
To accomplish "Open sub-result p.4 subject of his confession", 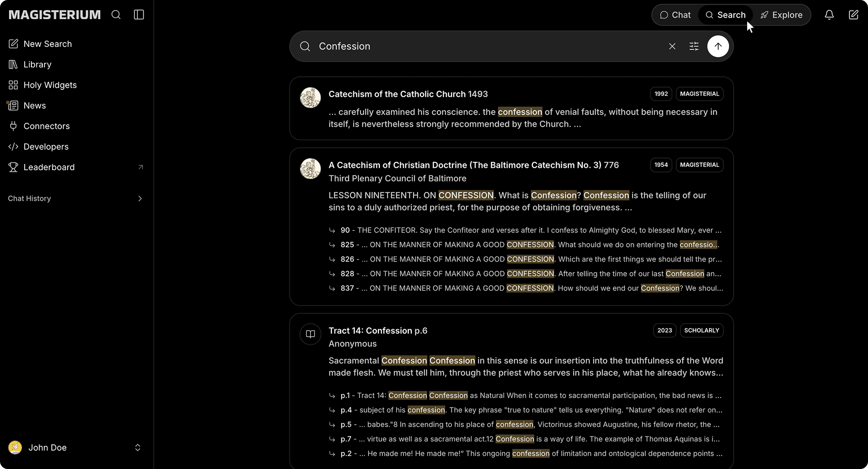I will point(525,410).
